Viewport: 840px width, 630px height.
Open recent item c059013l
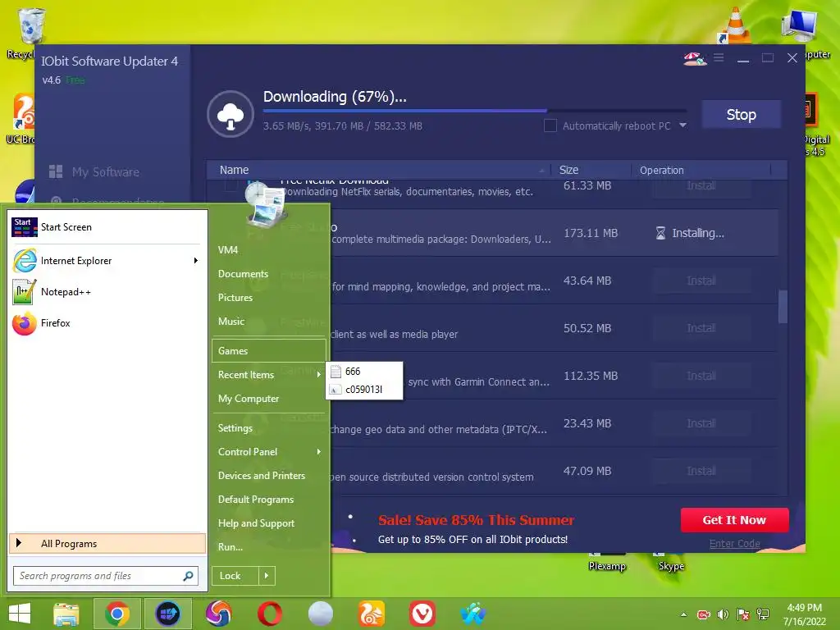coord(364,390)
